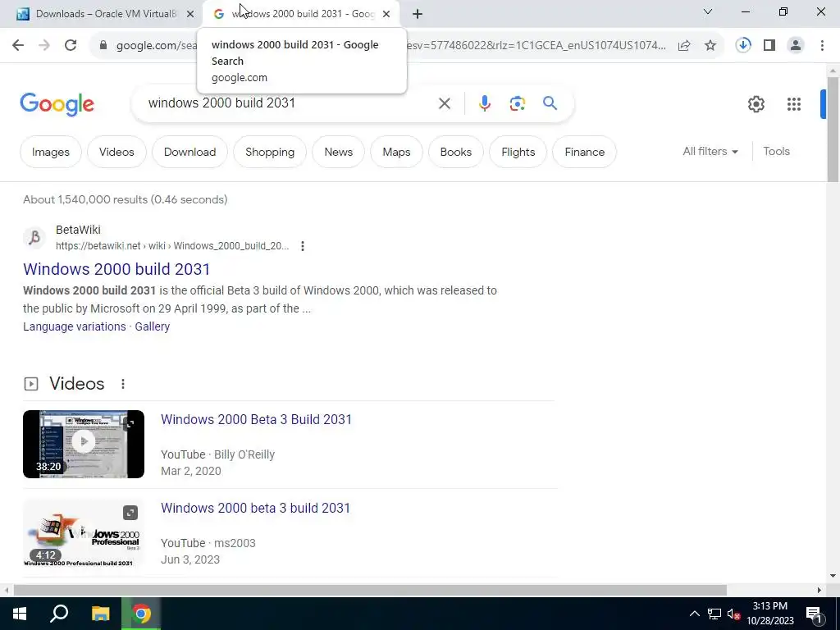Filter results by Flights
Image resolution: width=840 pixels, height=630 pixels.
pyautogui.click(x=518, y=152)
